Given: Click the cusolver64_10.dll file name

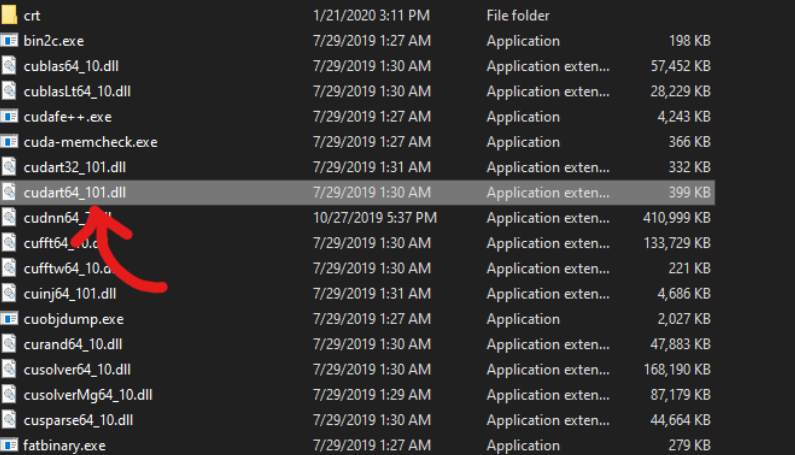Looking at the screenshot, I should [x=77, y=370].
